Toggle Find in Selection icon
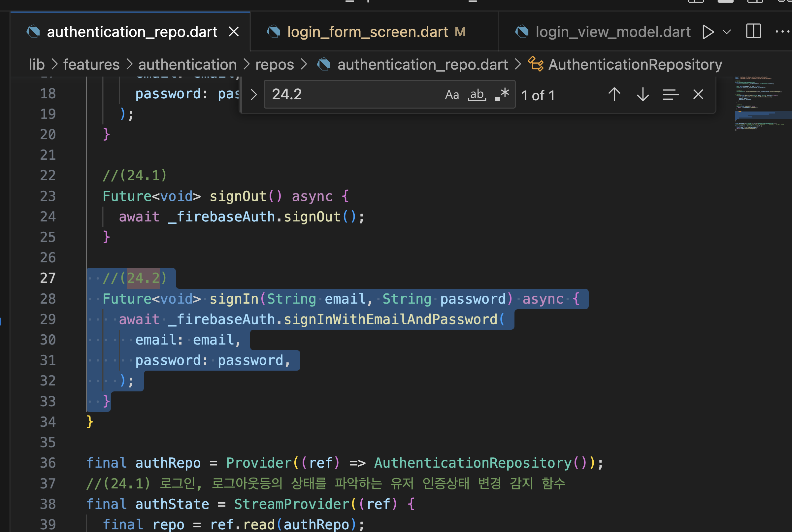The image size is (792, 532). (x=670, y=95)
